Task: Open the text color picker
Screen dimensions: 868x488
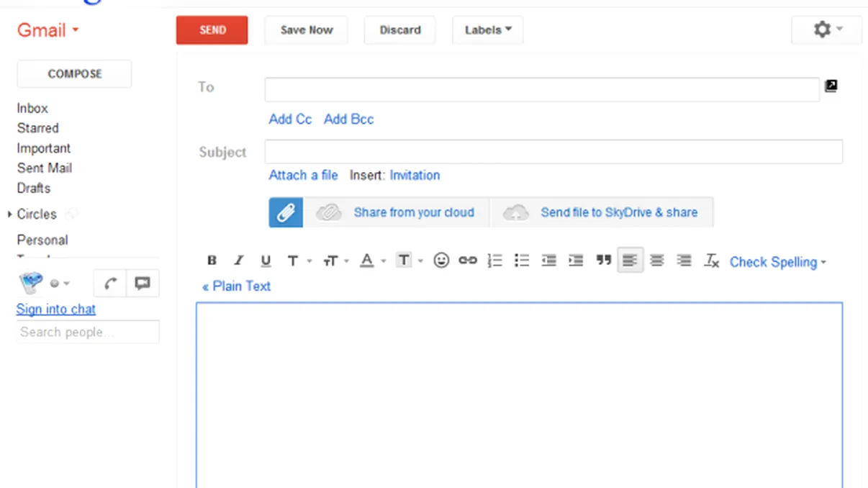Action: 373,261
